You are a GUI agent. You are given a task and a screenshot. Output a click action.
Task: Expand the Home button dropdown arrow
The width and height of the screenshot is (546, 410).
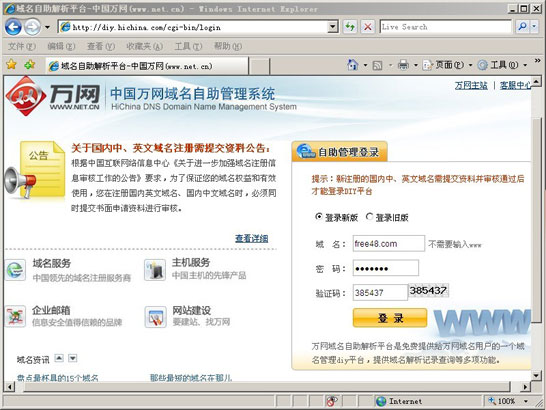pyautogui.click(x=365, y=65)
